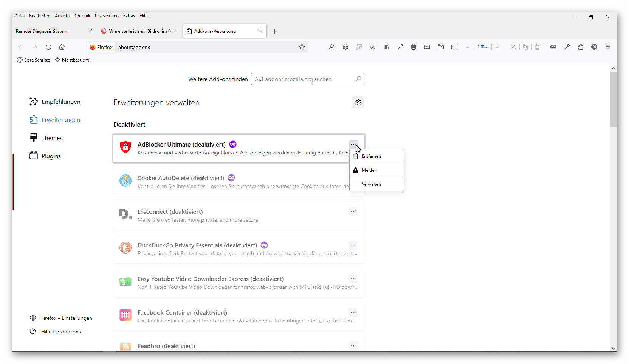The image size is (629, 364).
Task: Expand options for Facebook Container
Action: pyautogui.click(x=354, y=312)
